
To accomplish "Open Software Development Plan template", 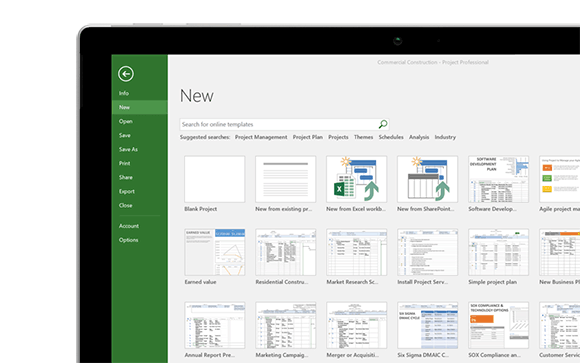I will pyautogui.click(x=498, y=179).
